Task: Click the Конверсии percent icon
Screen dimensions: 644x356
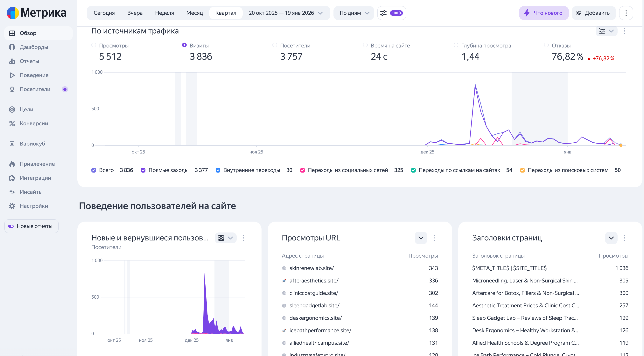Action: 12,124
